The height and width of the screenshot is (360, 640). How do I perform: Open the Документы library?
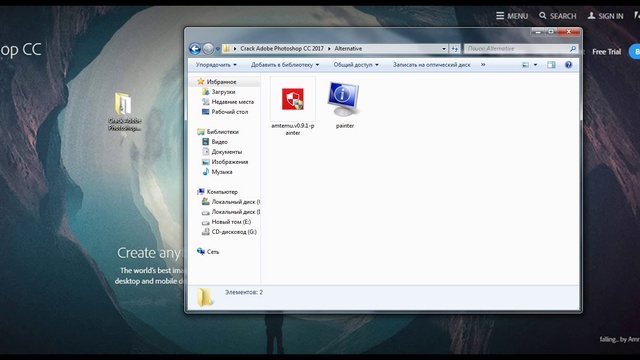(227, 152)
